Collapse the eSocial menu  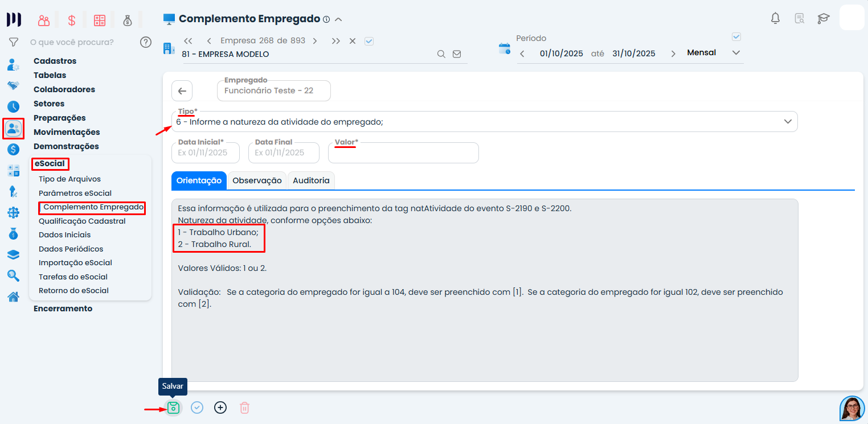click(50, 164)
